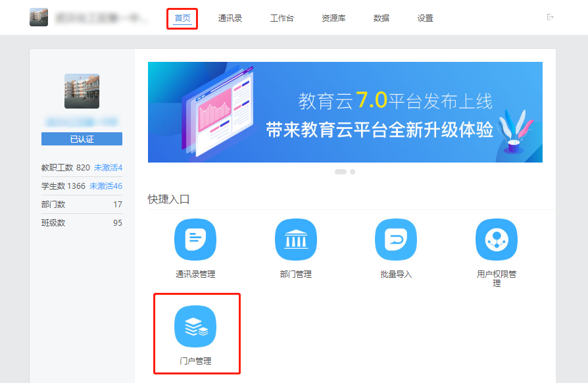Open the 用户权限管理 icon

(x=497, y=240)
